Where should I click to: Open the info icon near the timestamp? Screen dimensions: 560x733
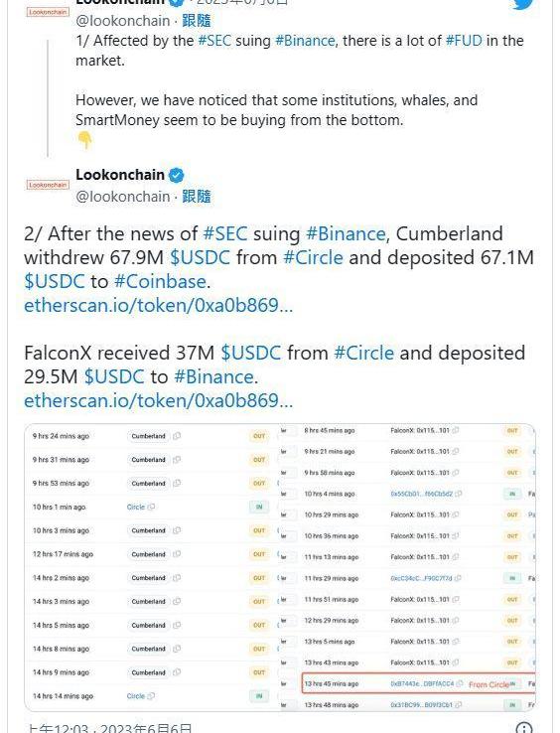click(524, 727)
